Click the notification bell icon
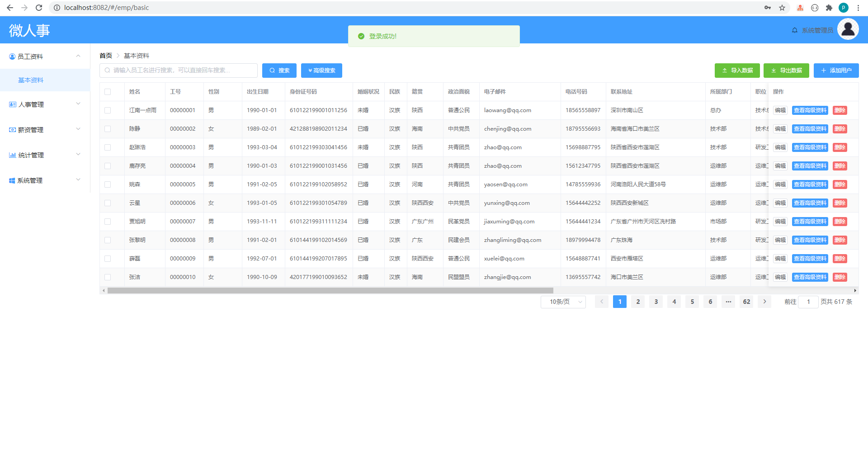868x454 pixels. [795, 30]
